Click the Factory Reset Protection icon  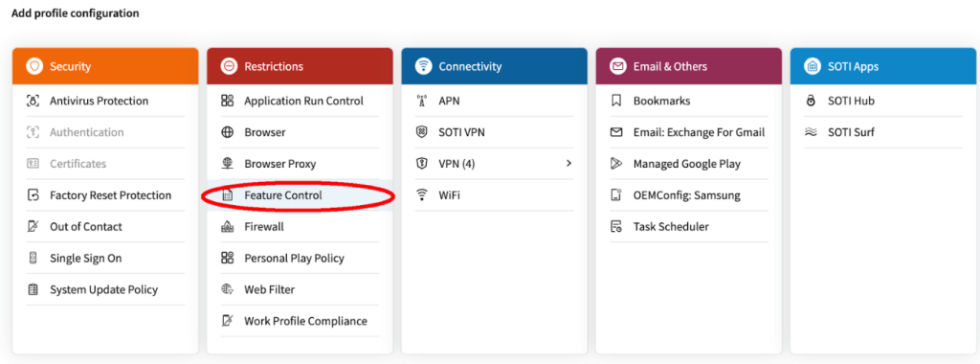pyautogui.click(x=33, y=195)
